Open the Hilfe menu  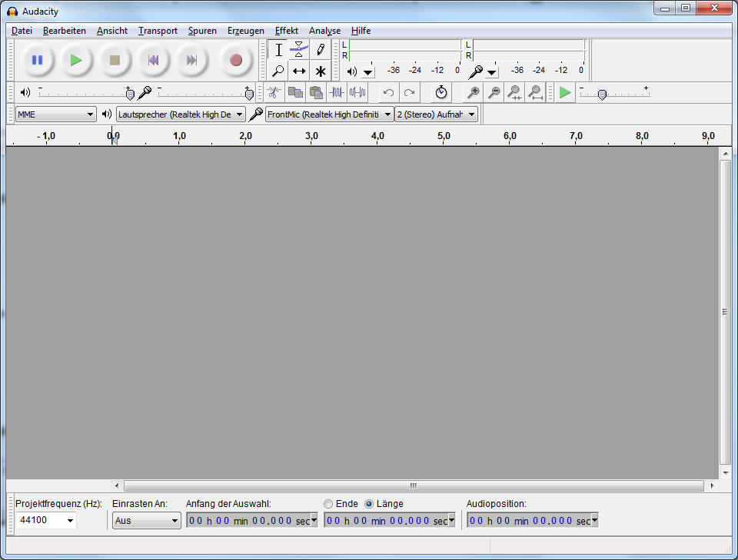coord(361,31)
